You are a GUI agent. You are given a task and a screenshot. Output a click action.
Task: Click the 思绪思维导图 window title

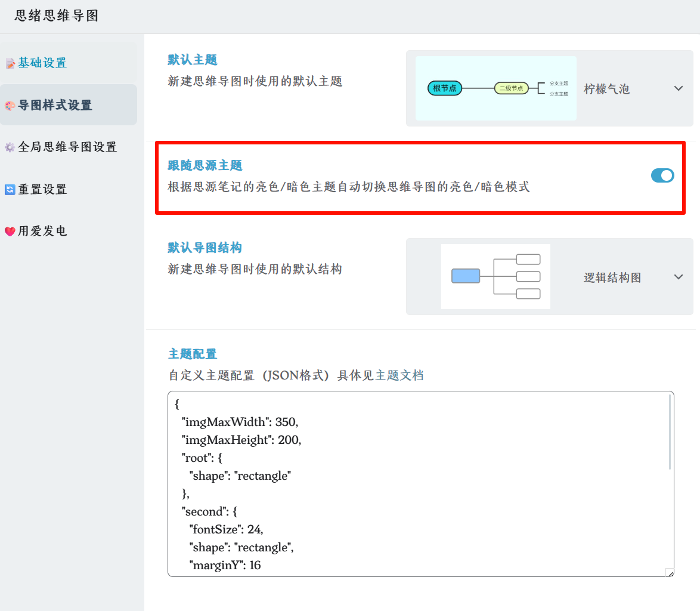tap(56, 16)
